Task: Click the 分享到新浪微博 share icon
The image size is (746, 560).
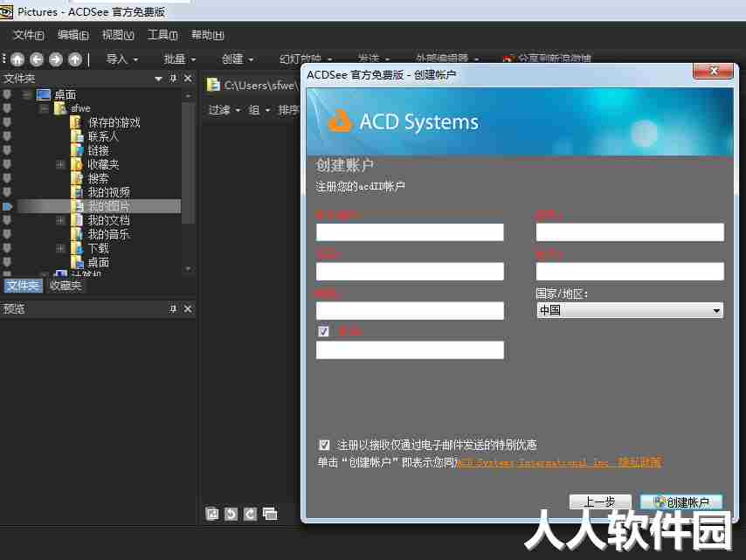Action: pos(508,59)
